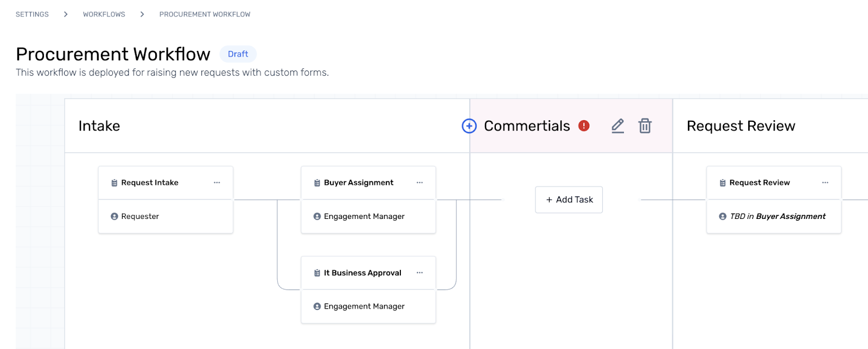Navigate to Workflows in the breadcrumb
The image size is (868, 349).
[x=104, y=14]
